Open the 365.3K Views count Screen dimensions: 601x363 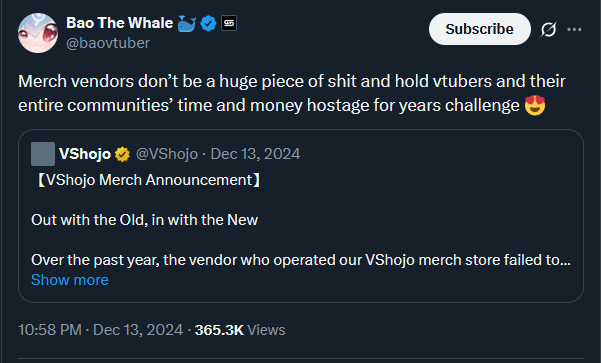[240, 330]
